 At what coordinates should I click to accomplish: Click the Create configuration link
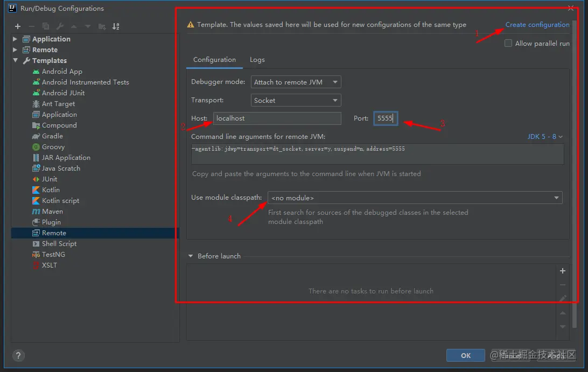[x=537, y=25]
